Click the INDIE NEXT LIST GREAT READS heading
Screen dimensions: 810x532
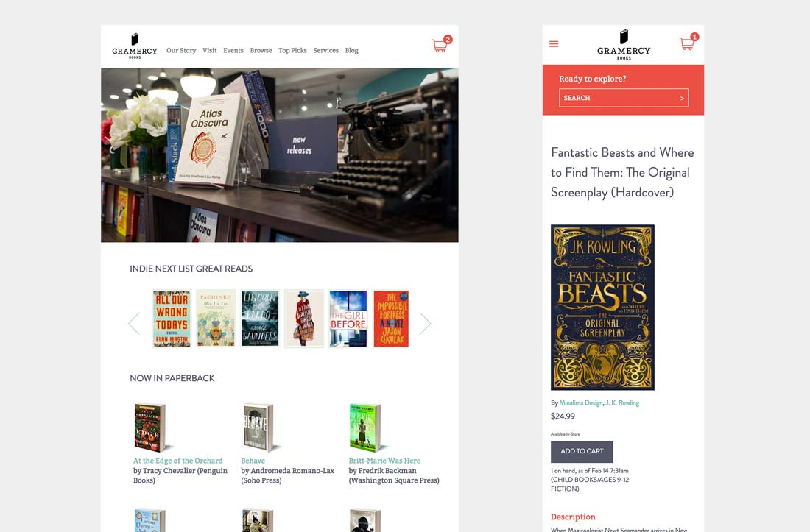[191, 269]
